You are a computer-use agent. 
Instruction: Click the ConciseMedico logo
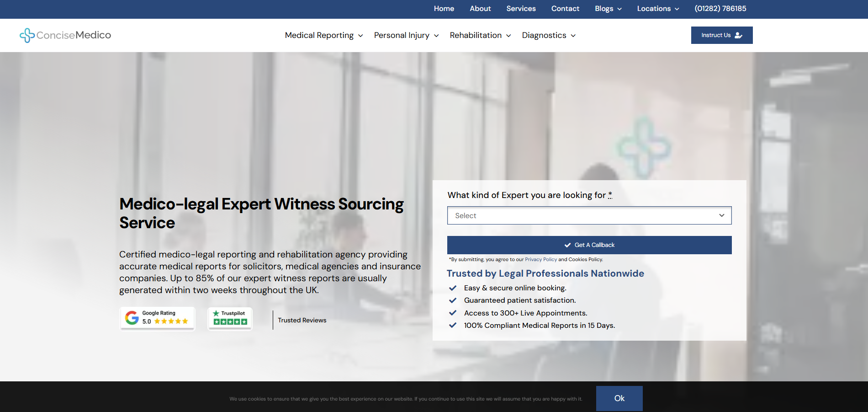[65, 35]
